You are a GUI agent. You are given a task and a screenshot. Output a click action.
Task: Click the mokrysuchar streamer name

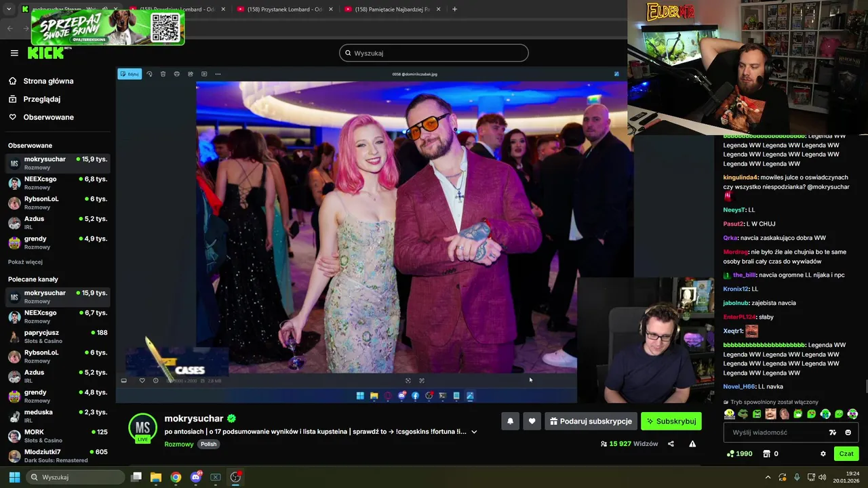(x=194, y=418)
